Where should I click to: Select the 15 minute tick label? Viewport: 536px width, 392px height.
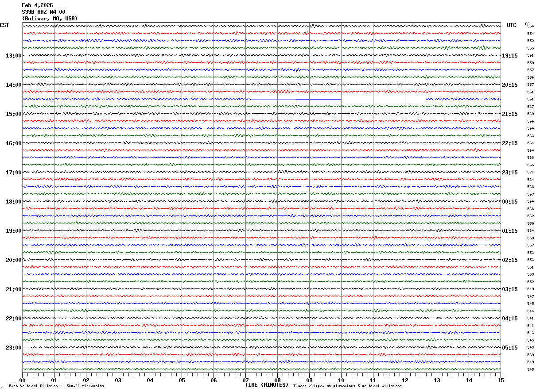coord(501,380)
